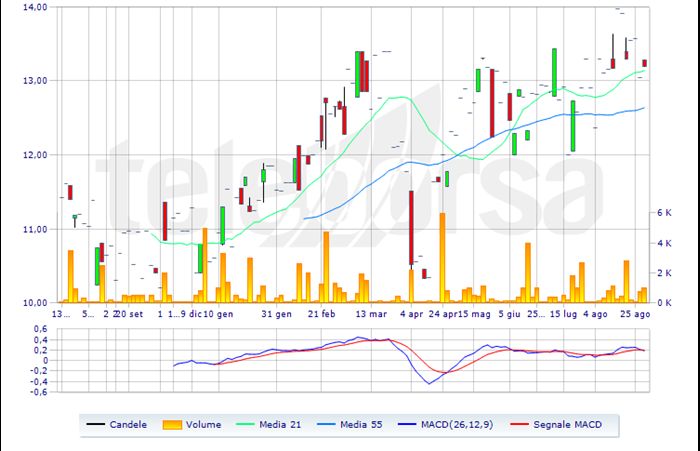
Task: Click the 0 MACD axis label
Action: tap(44, 360)
